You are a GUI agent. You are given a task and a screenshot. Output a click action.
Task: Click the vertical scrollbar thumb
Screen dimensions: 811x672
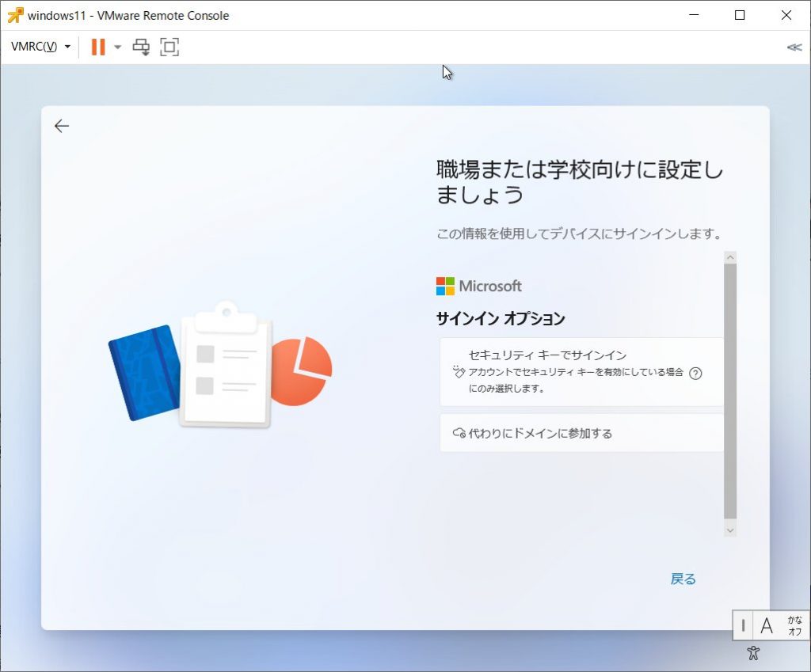point(729,391)
